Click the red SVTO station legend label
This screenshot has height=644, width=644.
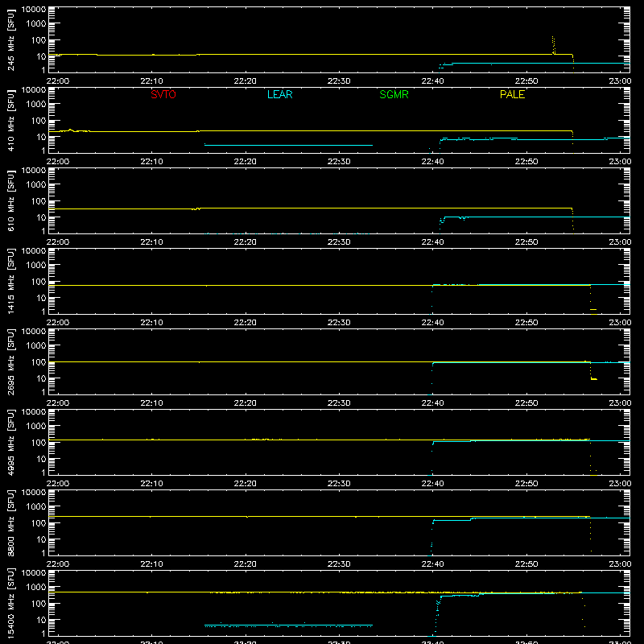[x=163, y=94]
